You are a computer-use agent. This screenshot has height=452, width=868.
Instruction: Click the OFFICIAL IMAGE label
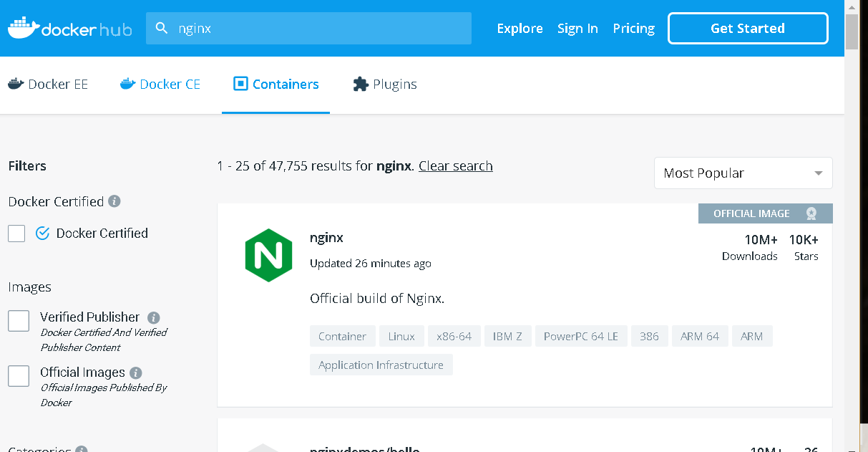click(751, 213)
